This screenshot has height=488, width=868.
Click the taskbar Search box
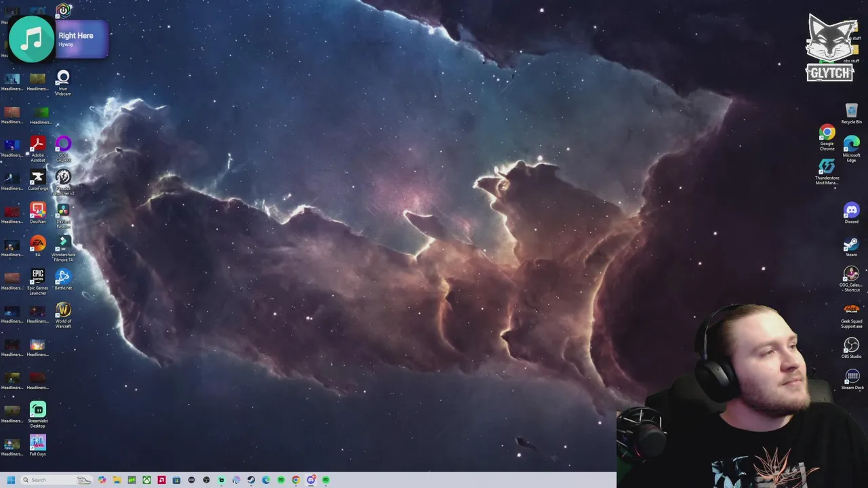56,480
